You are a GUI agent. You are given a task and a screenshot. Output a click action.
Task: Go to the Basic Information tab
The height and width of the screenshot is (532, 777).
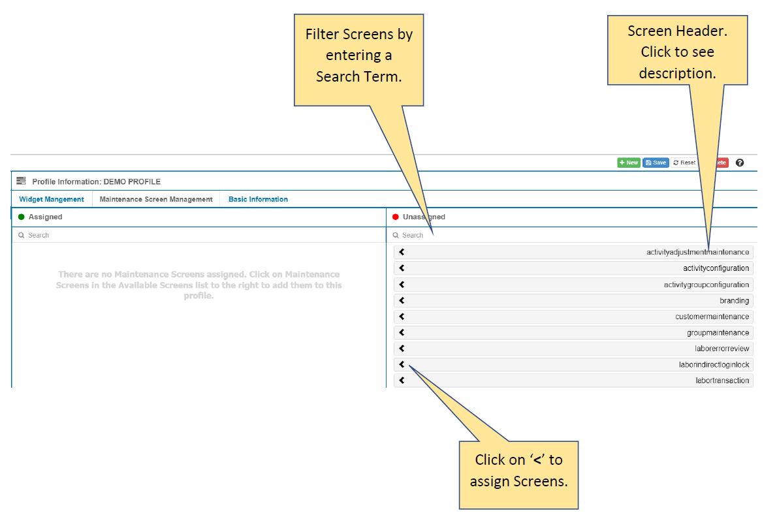258,199
